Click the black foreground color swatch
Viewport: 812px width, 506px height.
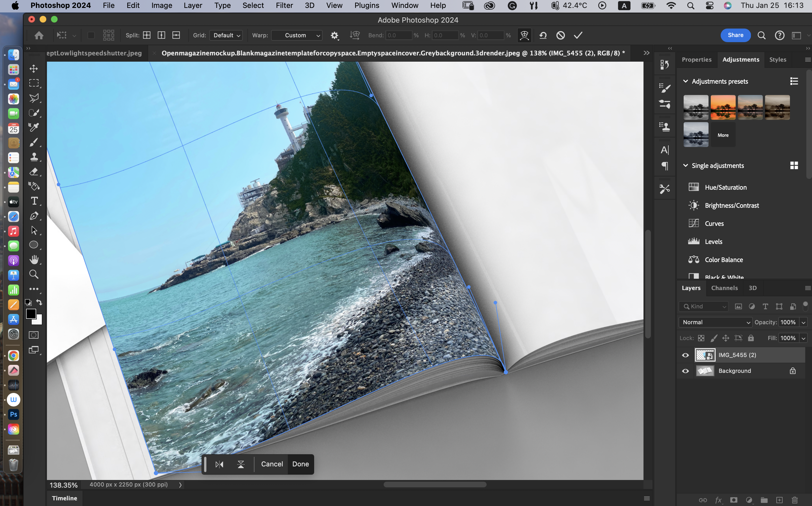tap(31, 313)
